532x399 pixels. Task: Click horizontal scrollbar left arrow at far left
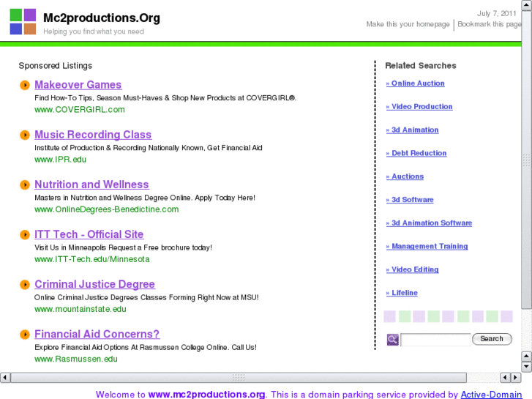click(5, 377)
